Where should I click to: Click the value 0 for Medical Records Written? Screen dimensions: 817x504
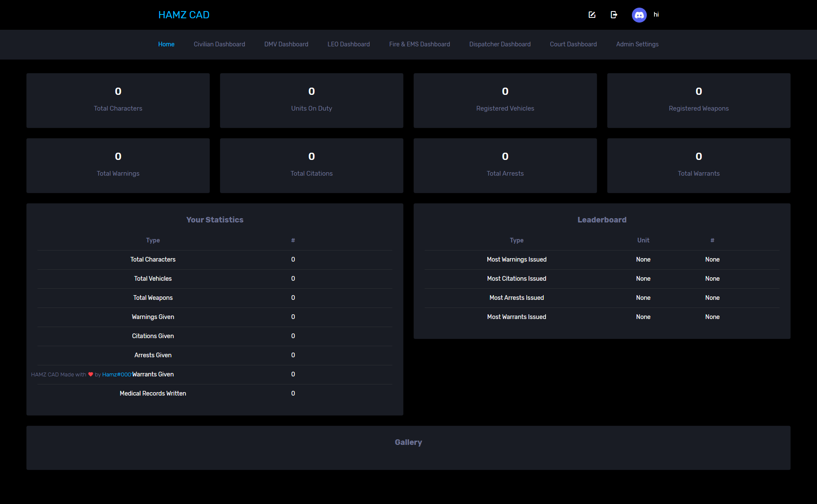(293, 393)
